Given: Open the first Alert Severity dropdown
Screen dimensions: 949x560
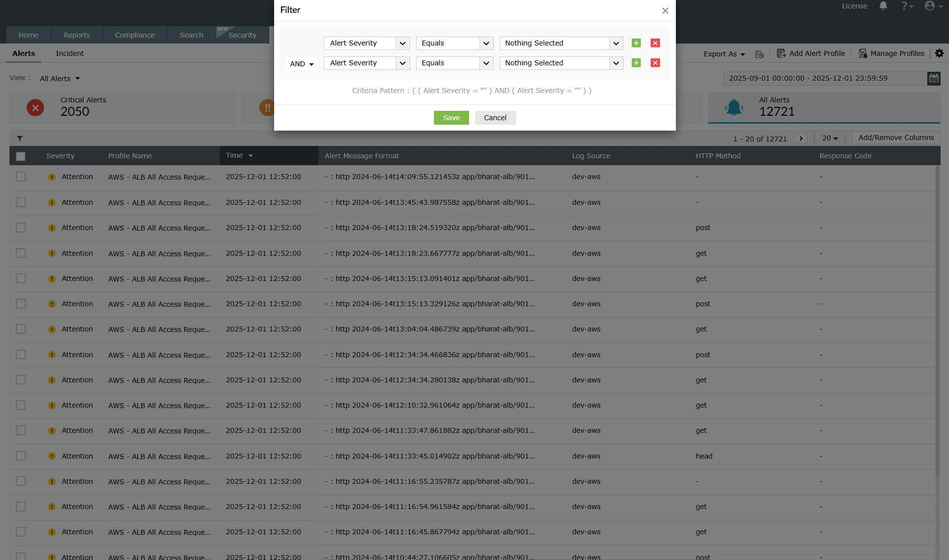Looking at the screenshot, I should (x=366, y=43).
